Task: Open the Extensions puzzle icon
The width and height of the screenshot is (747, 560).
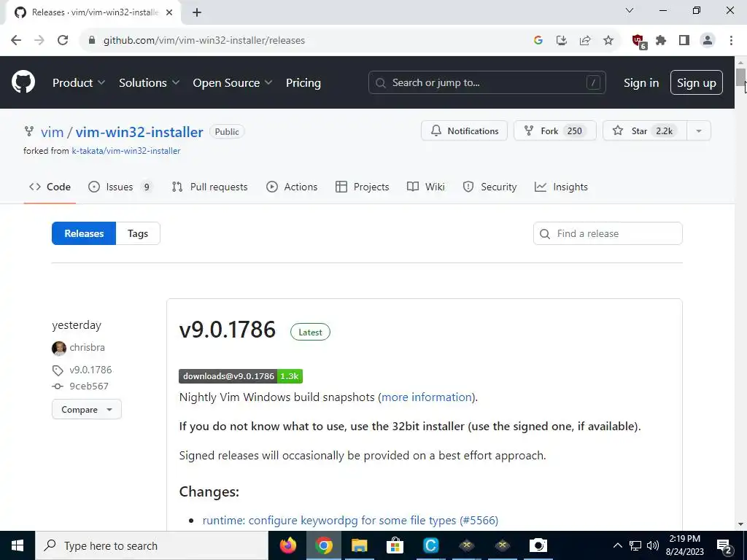Action: pos(661,41)
